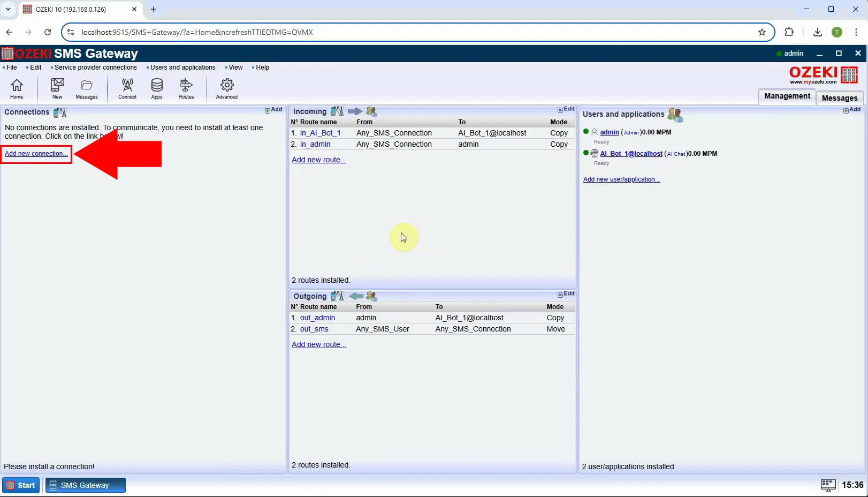Screen dimensions: 868x497
Task: Open the admin user link
Action: [610, 132]
